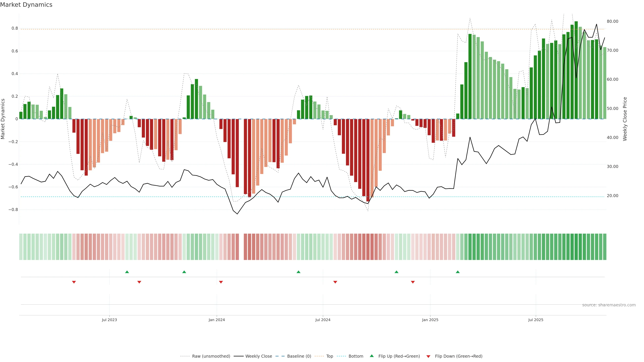
Task: Click the red flip-down marker near Jan 2024
Action: click(221, 282)
